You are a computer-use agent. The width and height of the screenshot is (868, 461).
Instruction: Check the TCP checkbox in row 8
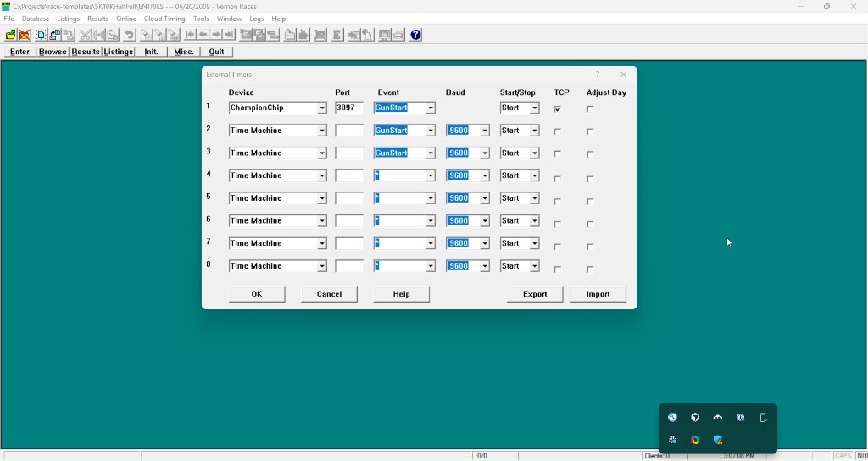pyautogui.click(x=558, y=269)
